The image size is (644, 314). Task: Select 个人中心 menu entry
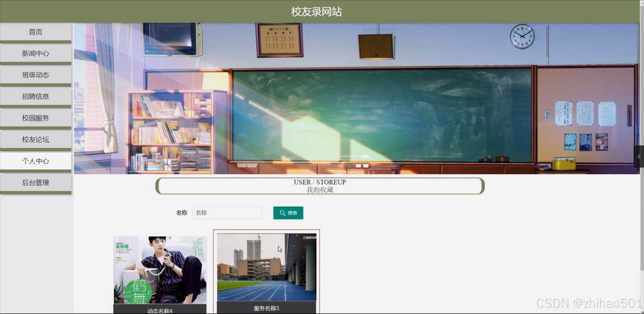click(36, 161)
